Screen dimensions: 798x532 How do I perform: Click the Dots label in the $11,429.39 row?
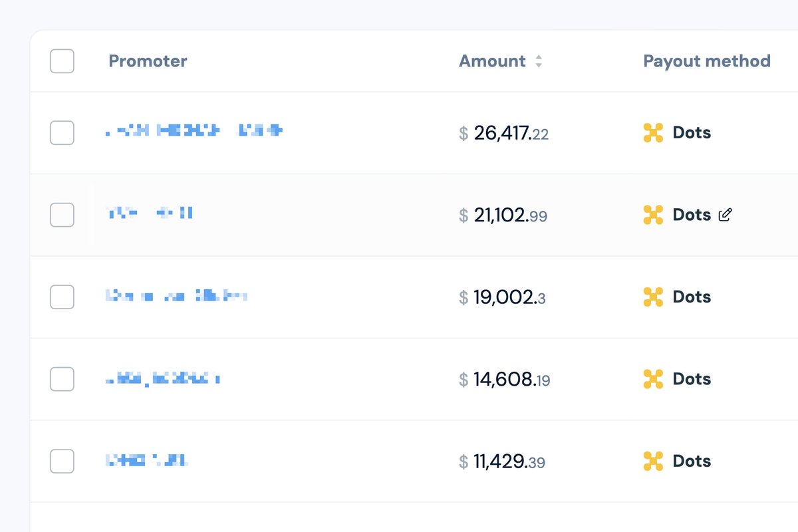click(692, 461)
